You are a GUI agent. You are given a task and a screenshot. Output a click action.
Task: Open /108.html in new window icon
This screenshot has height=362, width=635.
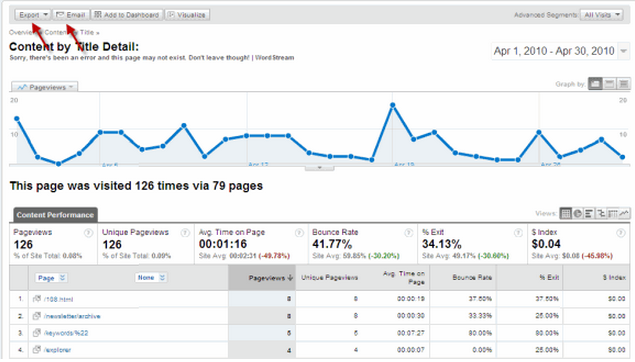(x=37, y=299)
